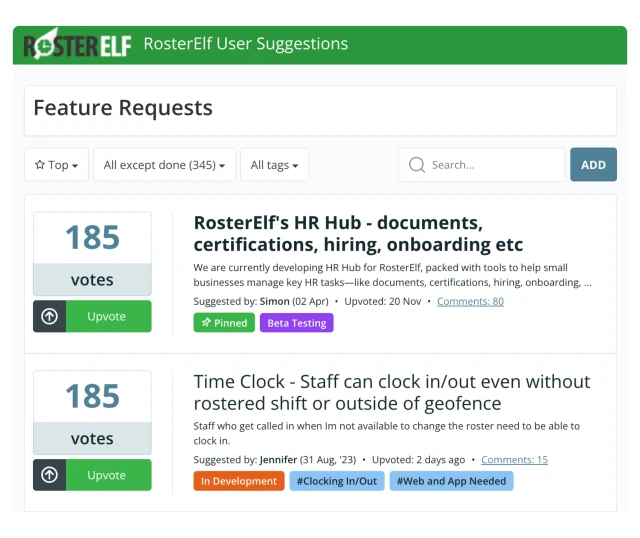This screenshot has height=538, width=640.
Task: Open the Top sort dropdown
Action: (57, 165)
